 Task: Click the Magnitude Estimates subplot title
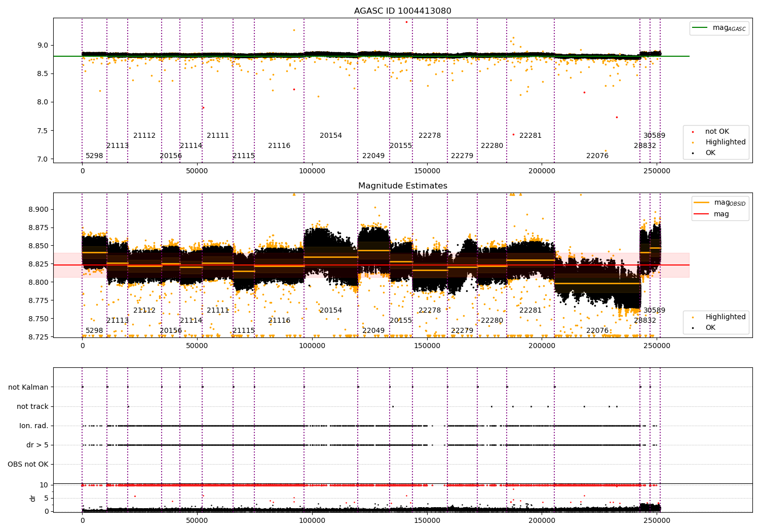coord(402,186)
